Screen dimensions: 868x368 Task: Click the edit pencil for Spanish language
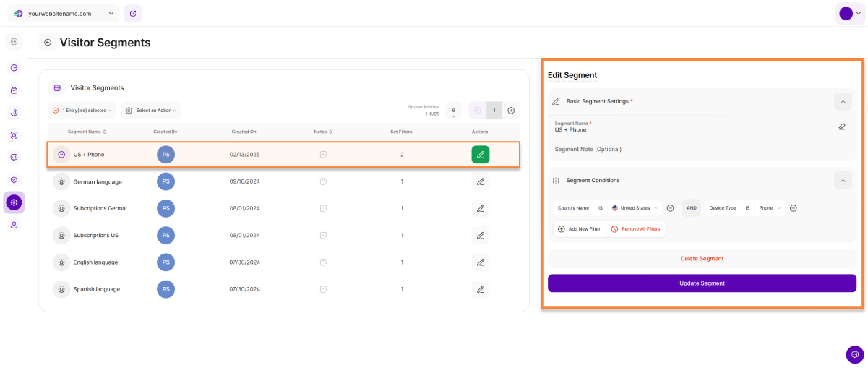coord(480,289)
